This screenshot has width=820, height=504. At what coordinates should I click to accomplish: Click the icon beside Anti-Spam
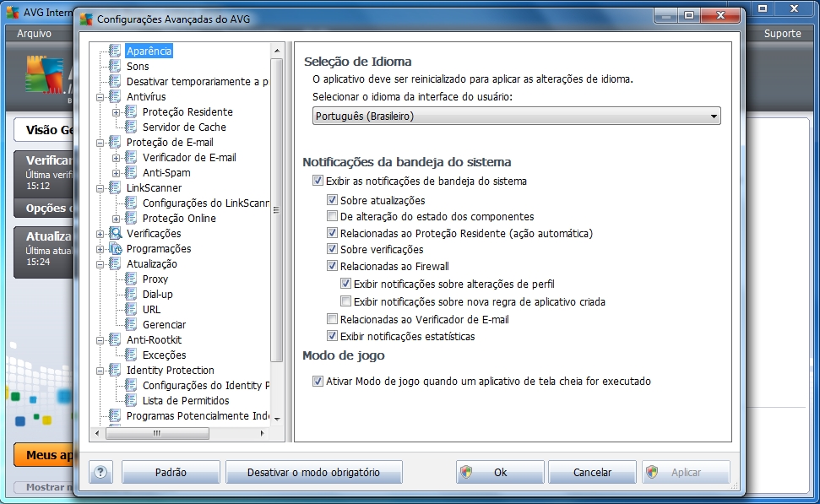(x=131, y=172)
